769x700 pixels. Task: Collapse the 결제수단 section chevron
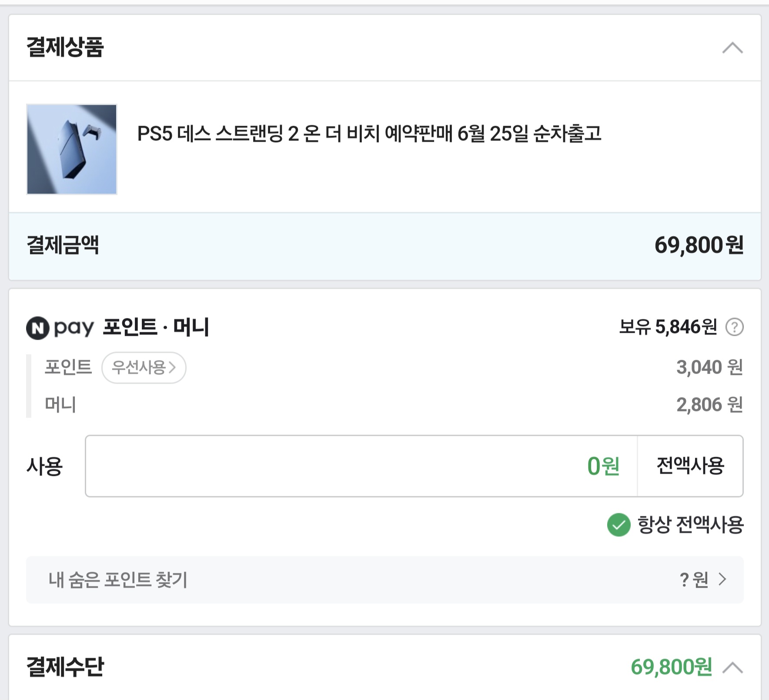point(732,667)
